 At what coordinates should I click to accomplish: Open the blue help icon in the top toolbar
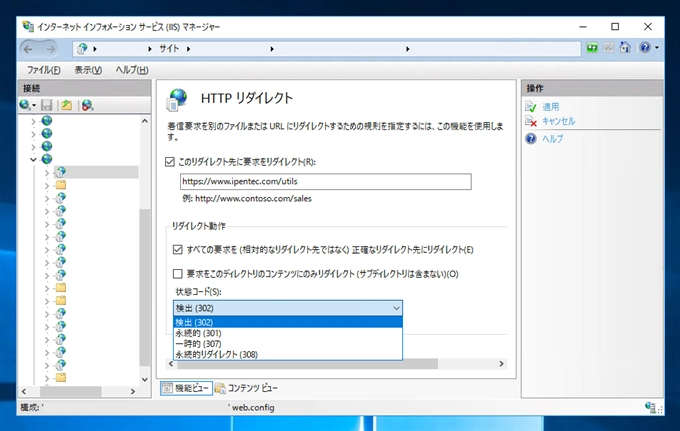coord(645,47)
